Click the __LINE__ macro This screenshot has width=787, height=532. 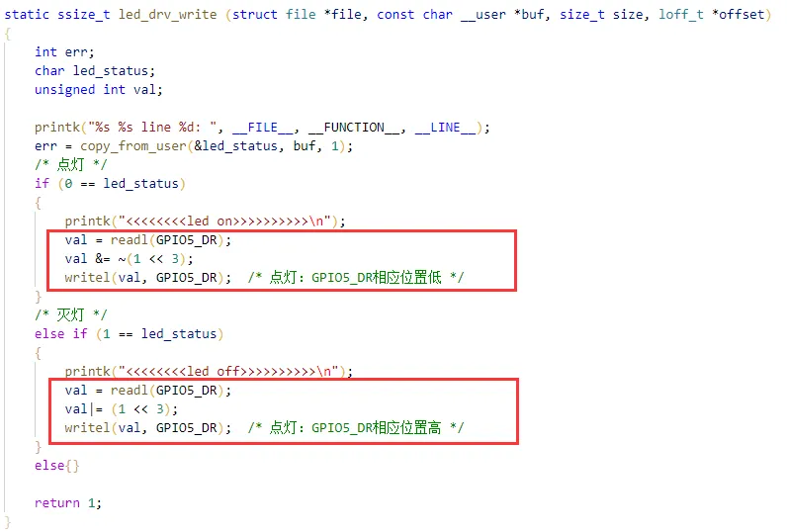445,128
